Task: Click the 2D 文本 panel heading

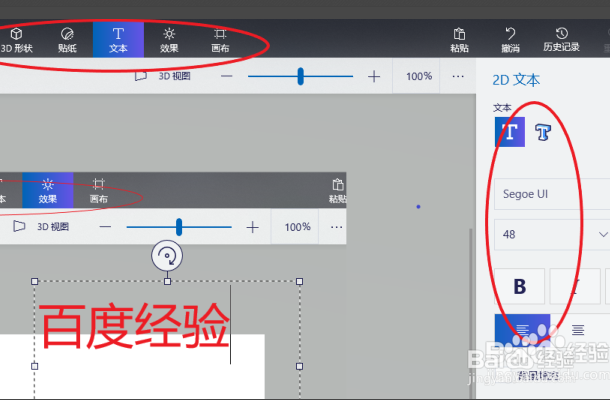Action: [516, 80]
